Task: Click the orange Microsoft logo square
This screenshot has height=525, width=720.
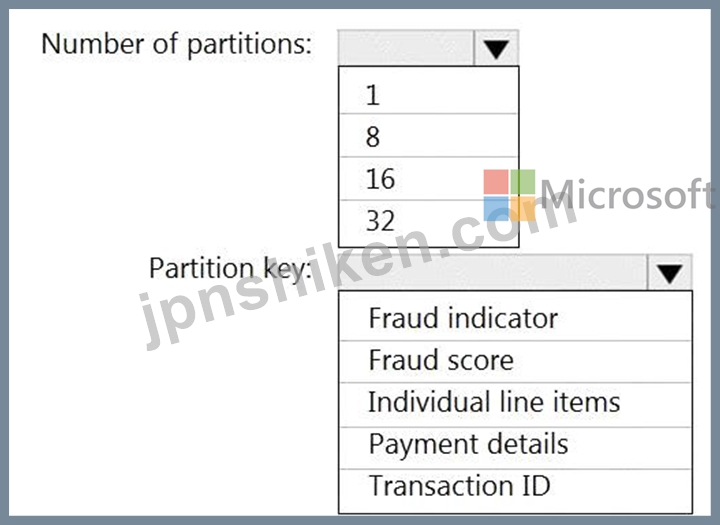Action: click(x=523, y=209)
